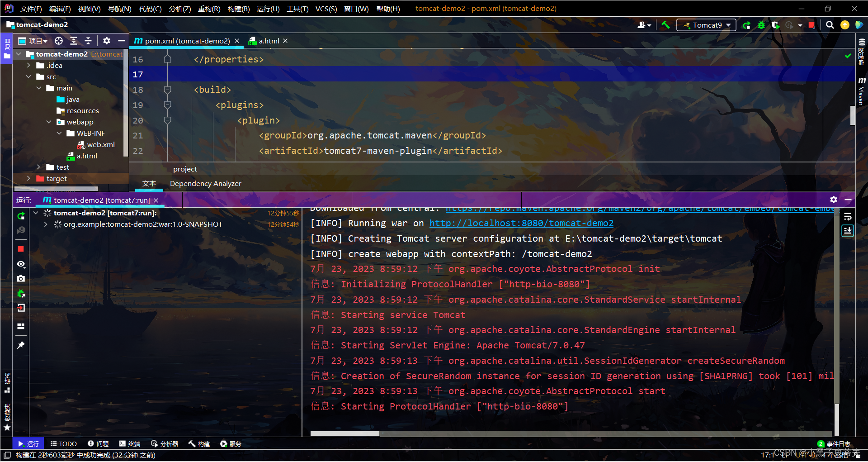Collapse the webapp folder
Image resolution: width=868 pixels, height=462 pixels.
(49, 122)
